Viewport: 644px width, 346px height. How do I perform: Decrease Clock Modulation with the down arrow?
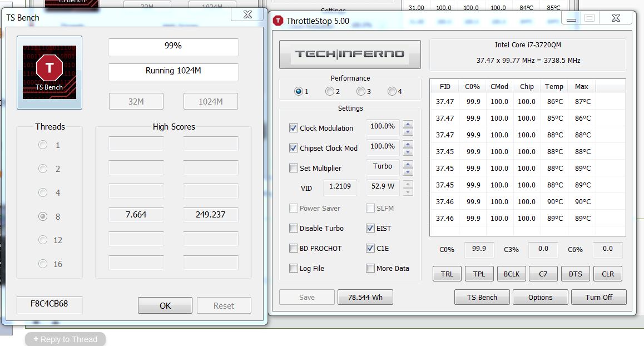pyautogui.click(x=408, y=132)
